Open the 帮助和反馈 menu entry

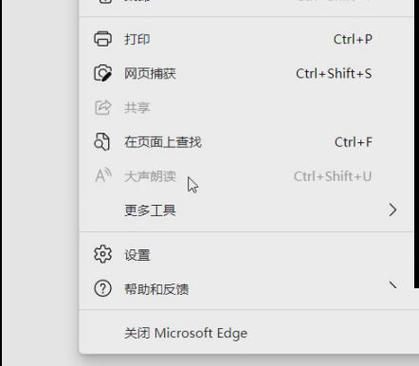coord(246,289)
